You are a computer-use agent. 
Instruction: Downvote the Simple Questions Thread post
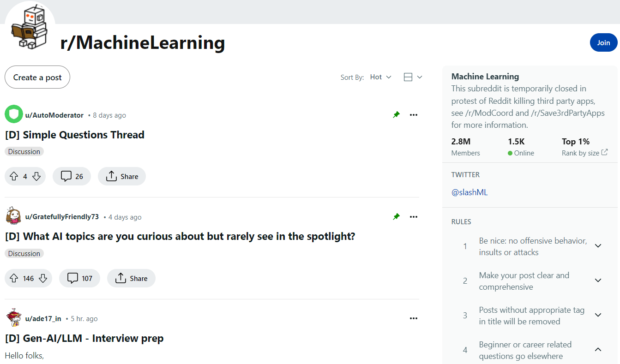(36, 176)
